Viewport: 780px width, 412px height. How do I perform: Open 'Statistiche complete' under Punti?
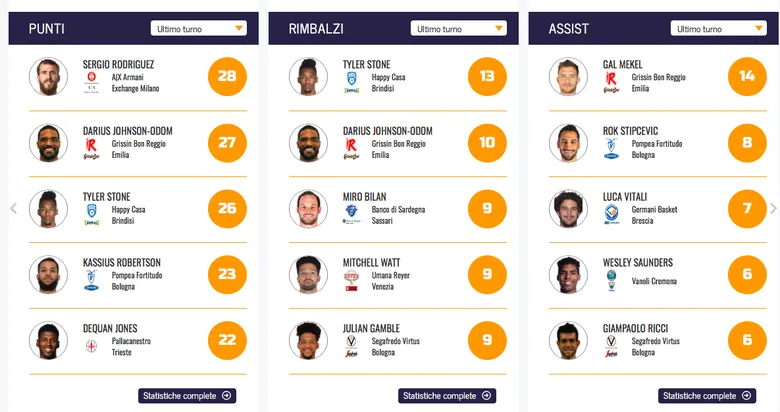[187, 396]
